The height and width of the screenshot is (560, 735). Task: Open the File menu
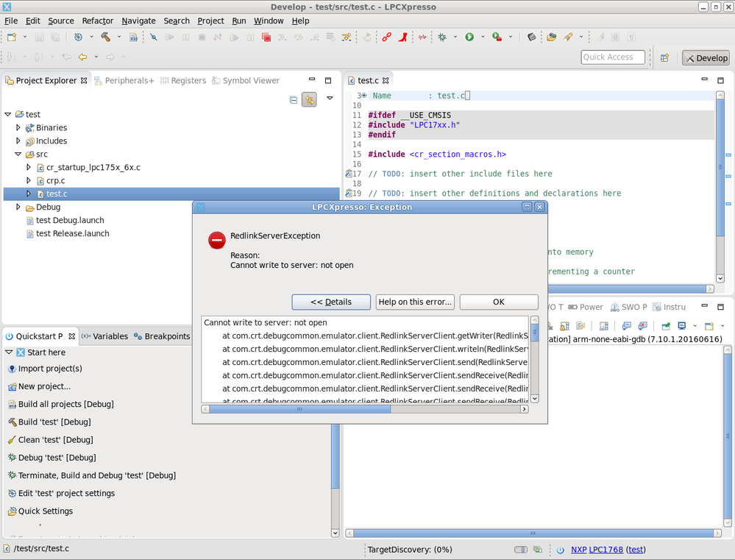coord(11,21)
